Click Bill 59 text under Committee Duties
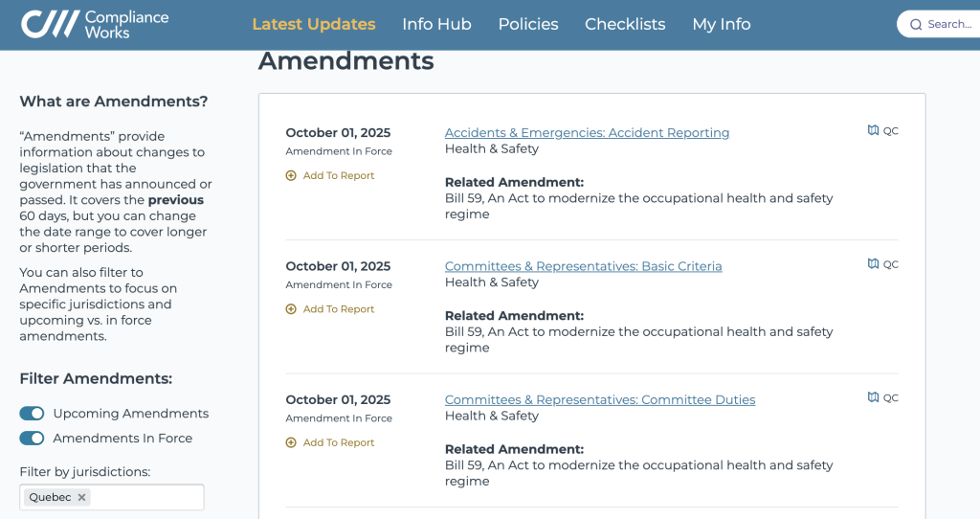 638,473
